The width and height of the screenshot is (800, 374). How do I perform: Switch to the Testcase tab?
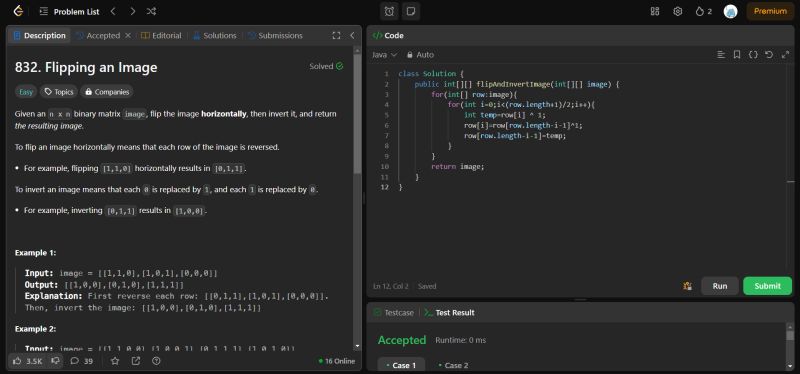tap(393, 313)
